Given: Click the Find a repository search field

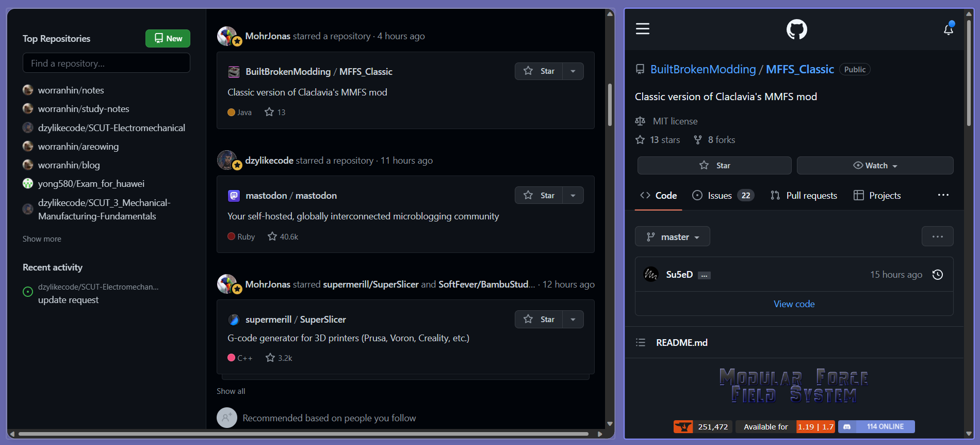Looking at the screenshot, I should point(106,63).
